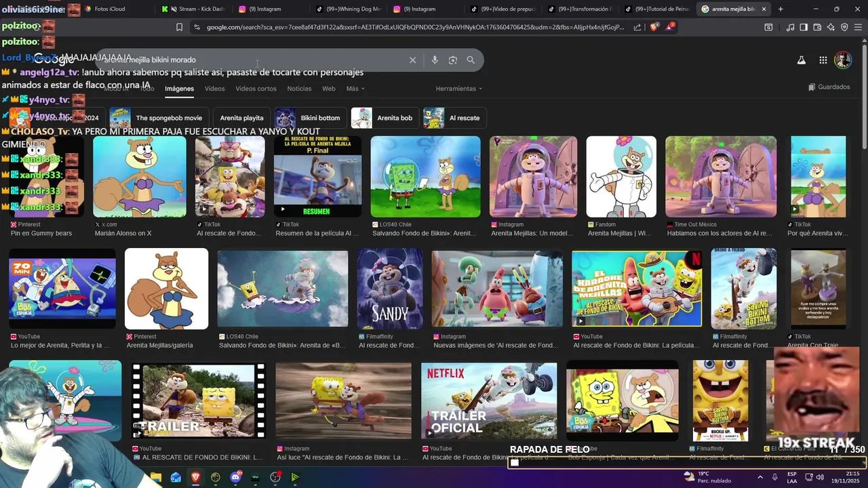Open the Nuevas imágenes Instagram result image
Image resolution: width=868 pixels, height=488 pixels.
(x=497, y=289)
